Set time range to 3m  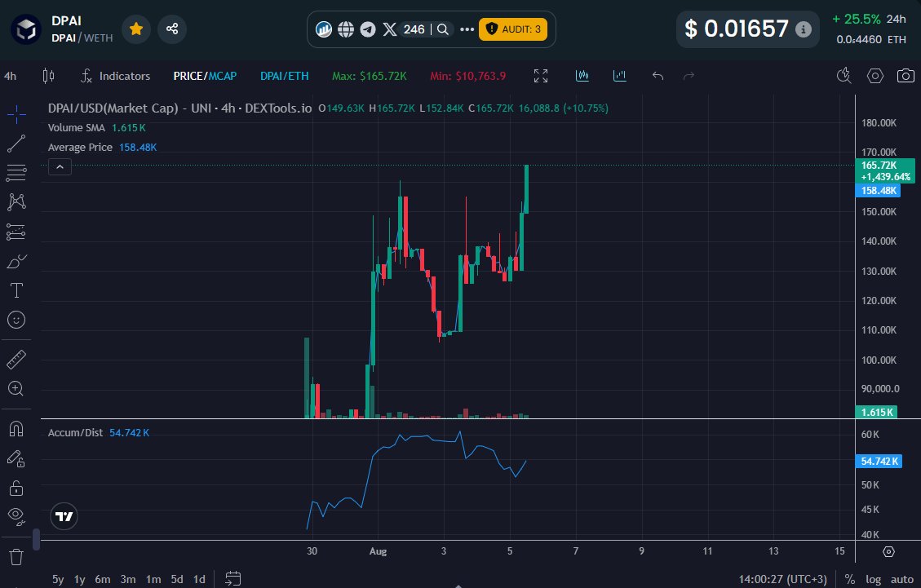[128, 579]
